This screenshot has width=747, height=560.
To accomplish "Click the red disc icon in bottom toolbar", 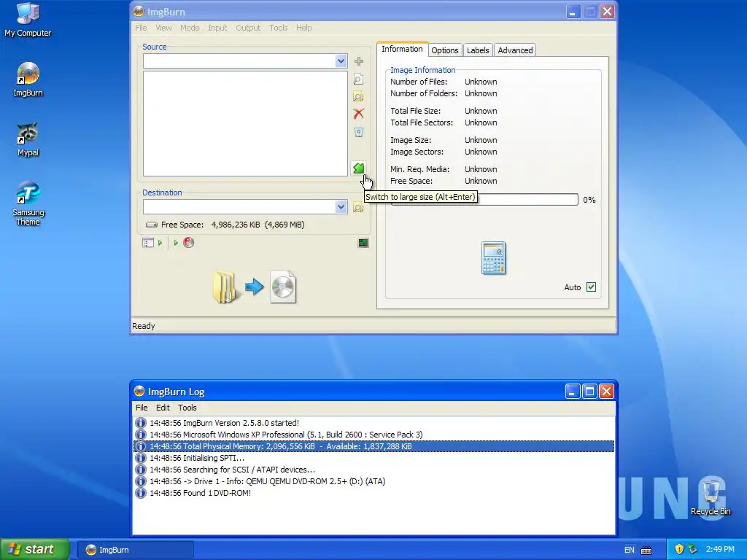I will pyautogui.click(x=189, y=242).
